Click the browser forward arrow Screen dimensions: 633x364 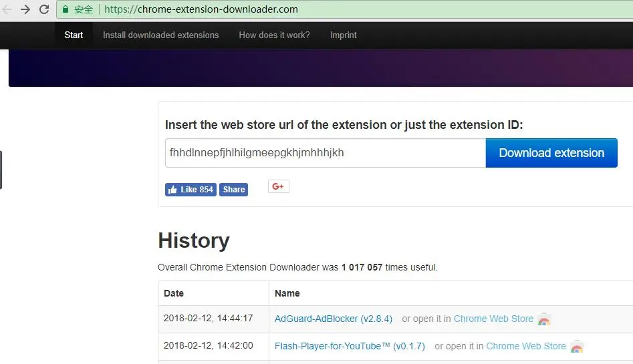25,9
